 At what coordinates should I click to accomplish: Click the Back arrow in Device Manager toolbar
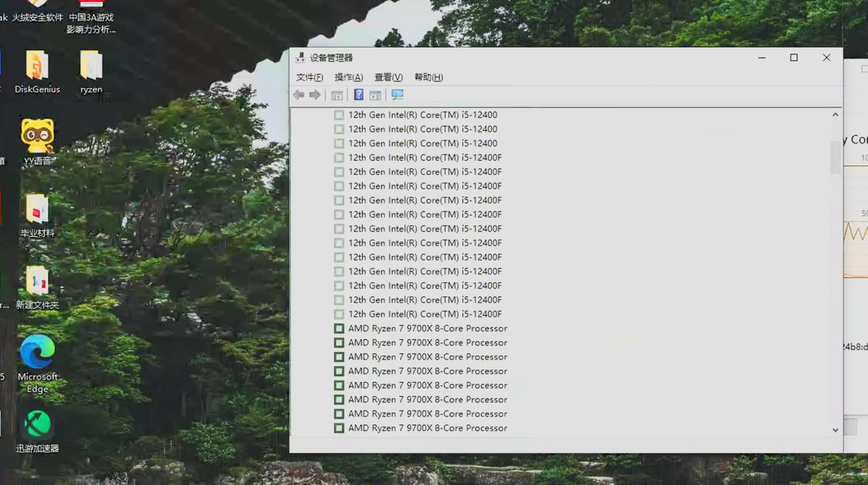pyautogui.click(x=298, y=95)
